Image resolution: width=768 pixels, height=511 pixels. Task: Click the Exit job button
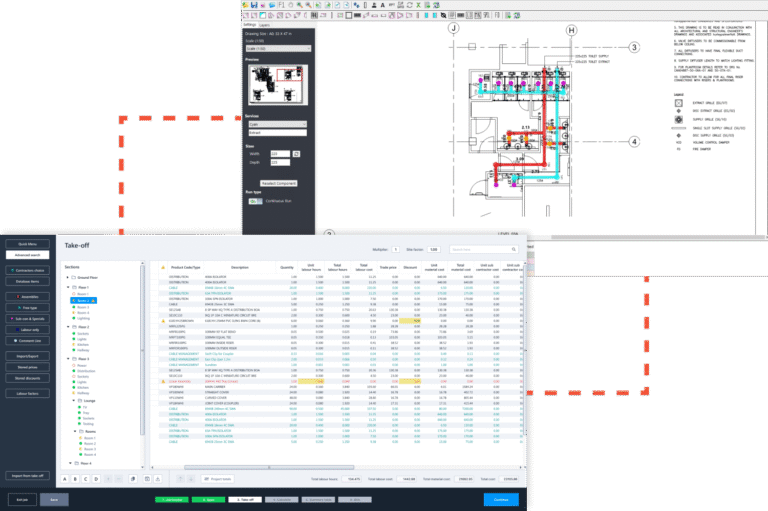click(x=22, y=500)
